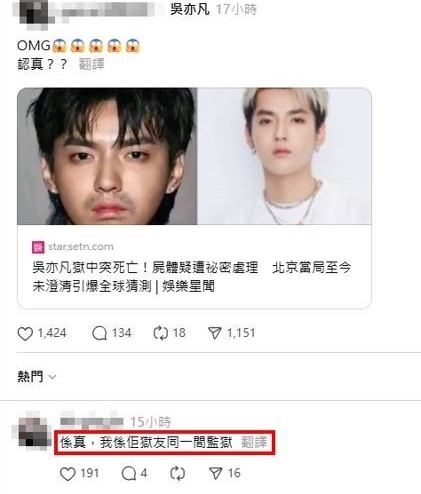Share the main post via the paper plane icon showing 1,151
This screenshot has width=421, height=494.
pos(214,333)
